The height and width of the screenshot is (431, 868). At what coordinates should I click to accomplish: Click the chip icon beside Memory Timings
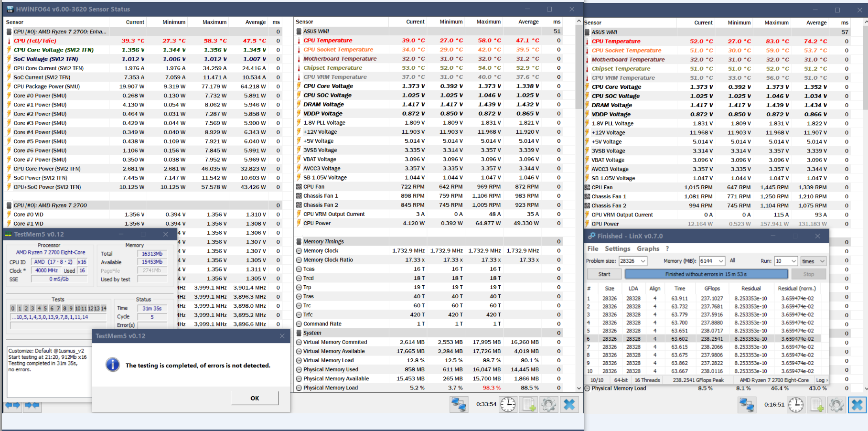tap(299, 242)
